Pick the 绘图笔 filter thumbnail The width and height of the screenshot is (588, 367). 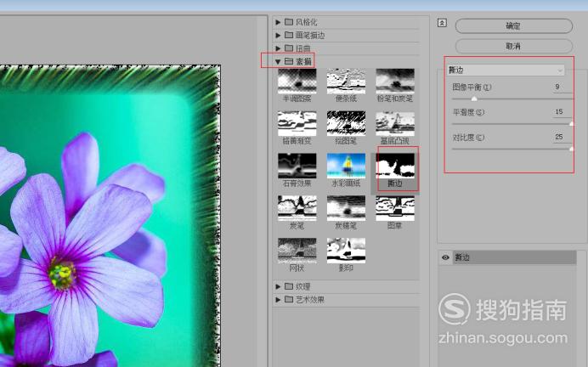[346, 124]
